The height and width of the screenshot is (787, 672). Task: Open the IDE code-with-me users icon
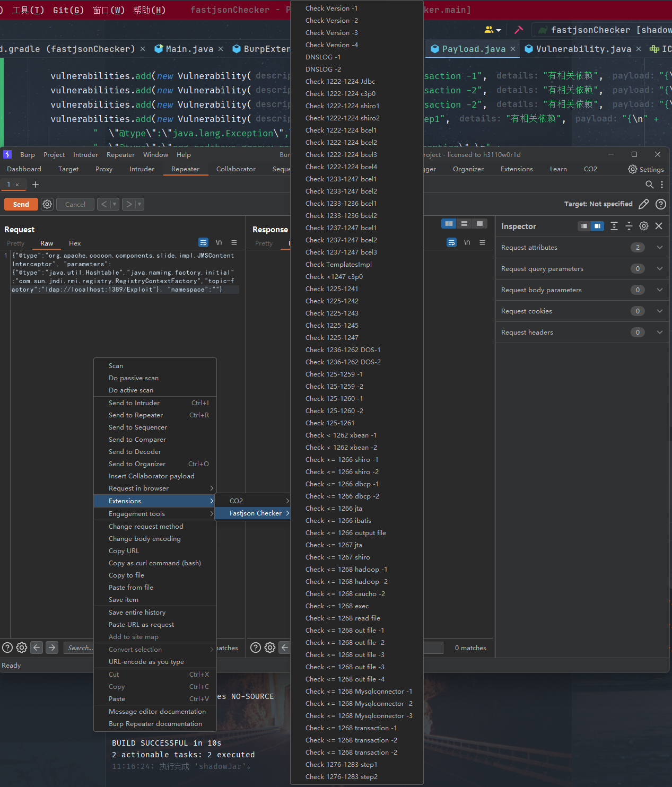coord(492,30)
